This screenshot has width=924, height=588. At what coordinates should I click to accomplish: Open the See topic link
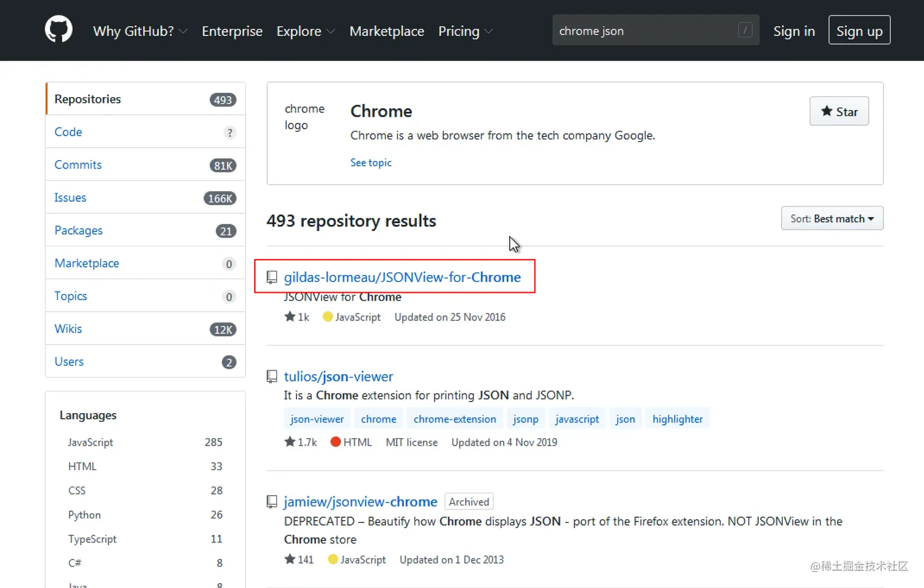(371, 163)
